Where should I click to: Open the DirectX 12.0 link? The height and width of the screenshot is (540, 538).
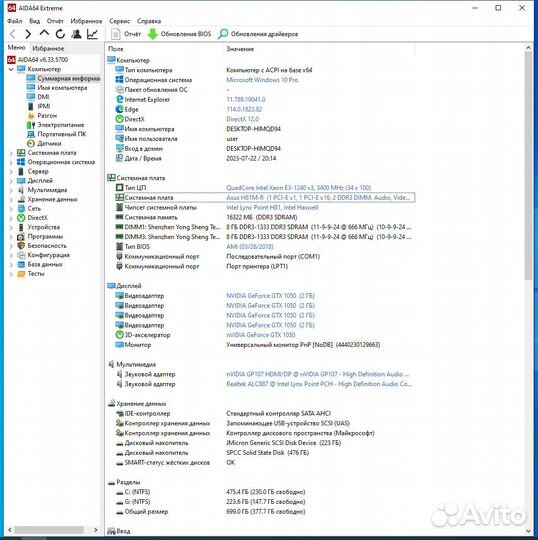(x=242, y=119)
